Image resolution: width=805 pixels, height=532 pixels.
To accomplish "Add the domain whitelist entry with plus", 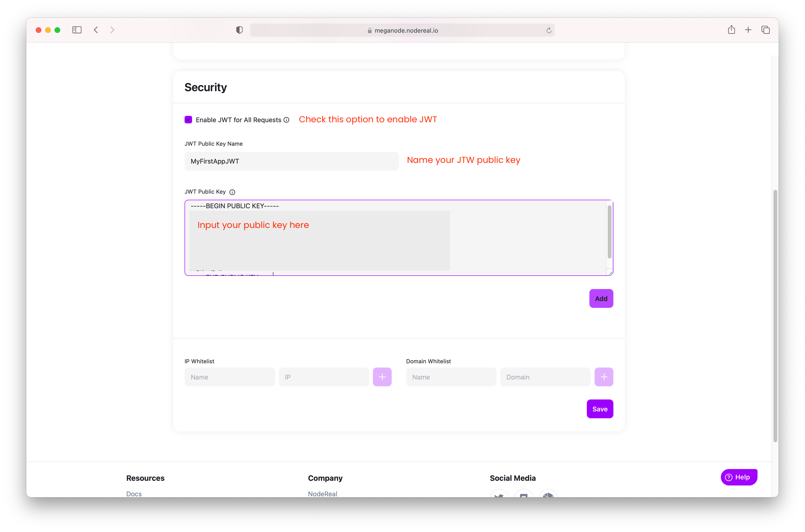I will pyautogui.click(x=604, y=377).
